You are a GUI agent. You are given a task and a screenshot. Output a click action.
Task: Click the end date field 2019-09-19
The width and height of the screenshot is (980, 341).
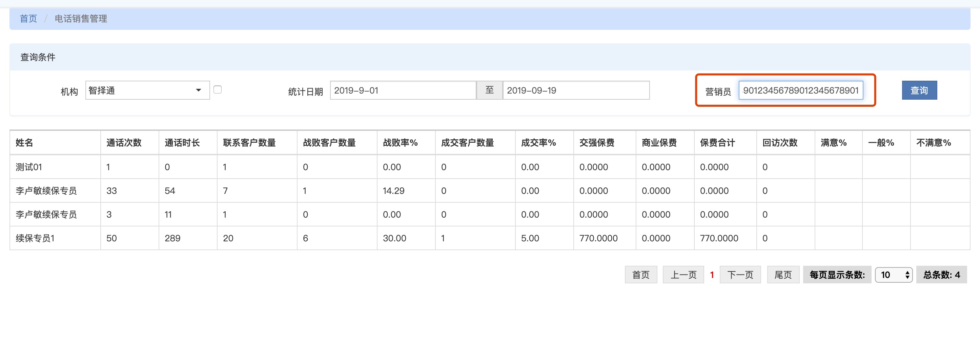tap(576, 91)
